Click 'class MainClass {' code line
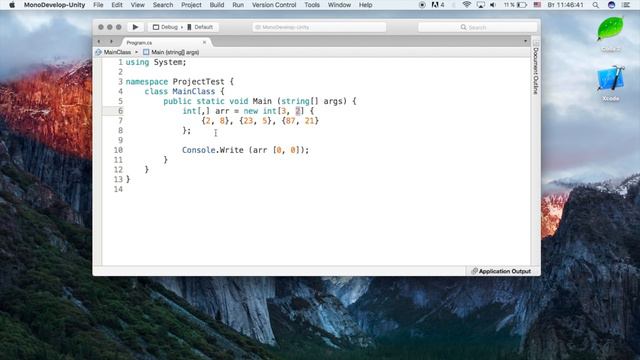 [x=184, y=91]
